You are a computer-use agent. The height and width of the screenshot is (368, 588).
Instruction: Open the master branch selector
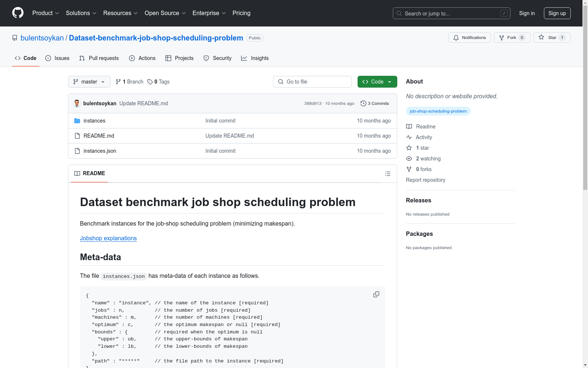pos(89,82)
